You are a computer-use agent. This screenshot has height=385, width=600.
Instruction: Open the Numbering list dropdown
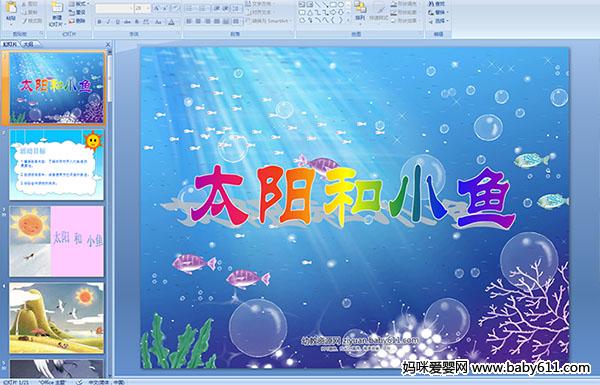coord(203,8)
